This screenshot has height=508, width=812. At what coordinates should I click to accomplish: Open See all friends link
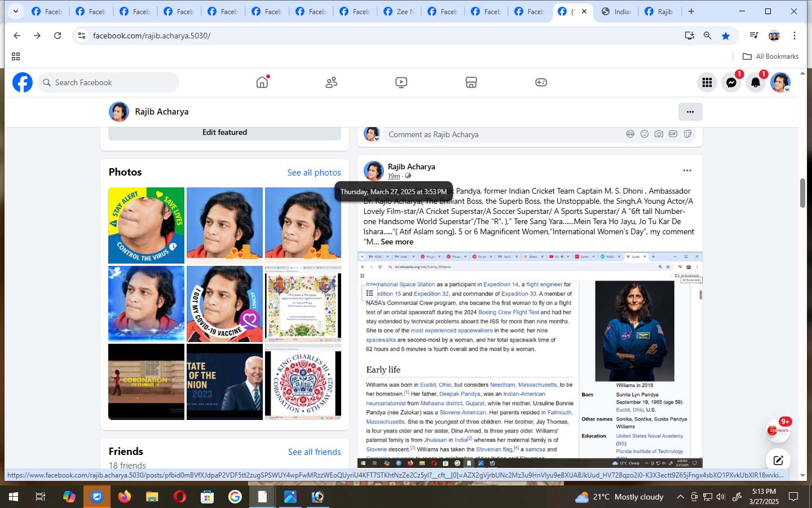tap(315, 452)
